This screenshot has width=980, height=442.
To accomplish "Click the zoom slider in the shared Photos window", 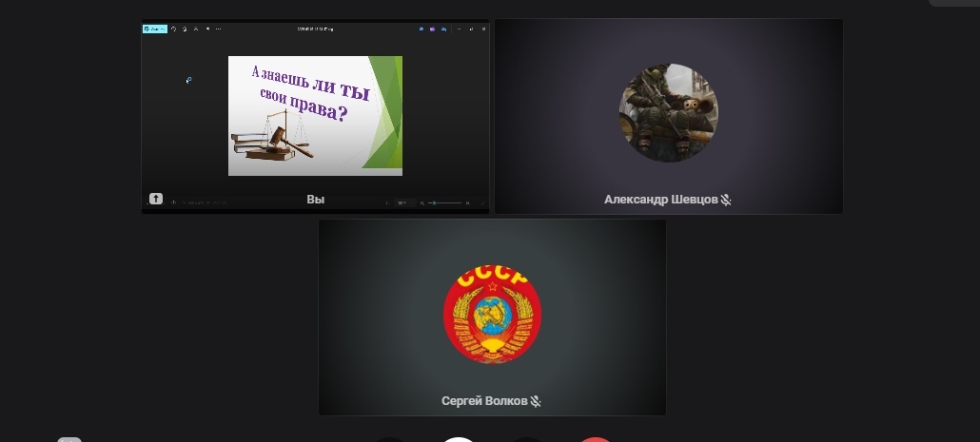I will [x=444, y=202].
